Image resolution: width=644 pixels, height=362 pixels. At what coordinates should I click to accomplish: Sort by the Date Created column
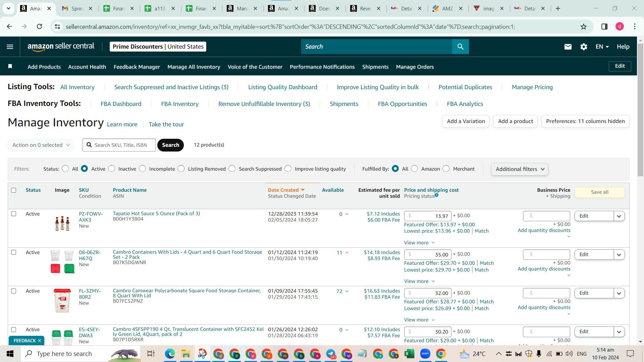pos(286,190)
